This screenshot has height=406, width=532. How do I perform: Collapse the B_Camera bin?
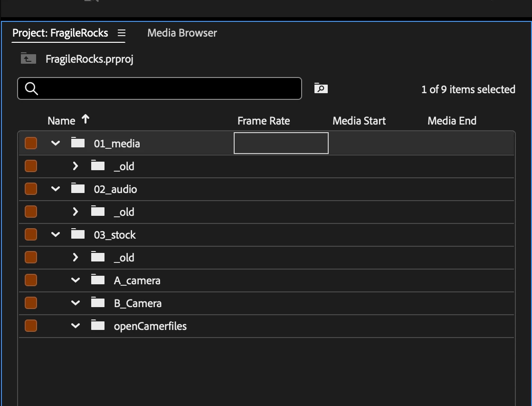tap(76, 303)
